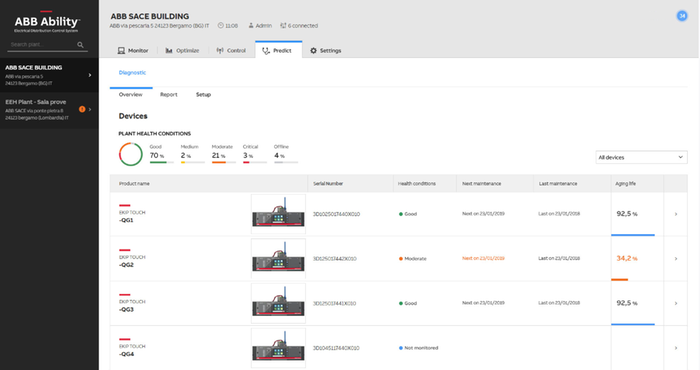Expand the EEH Plant - Sala prove chevron
This screenshot has width=700, height=370.
click(x=90, y=109)
